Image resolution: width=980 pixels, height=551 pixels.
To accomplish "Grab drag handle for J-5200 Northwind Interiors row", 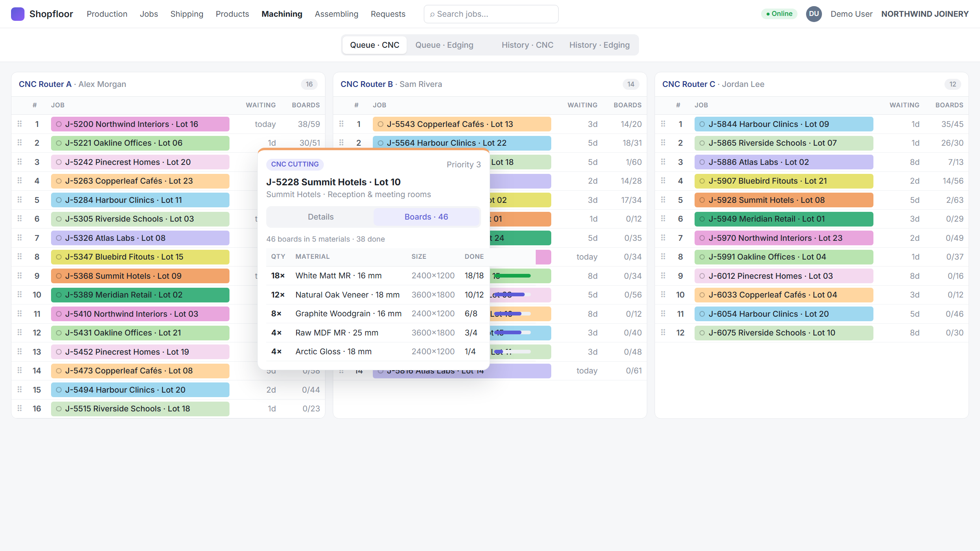I will pos(20,124).
